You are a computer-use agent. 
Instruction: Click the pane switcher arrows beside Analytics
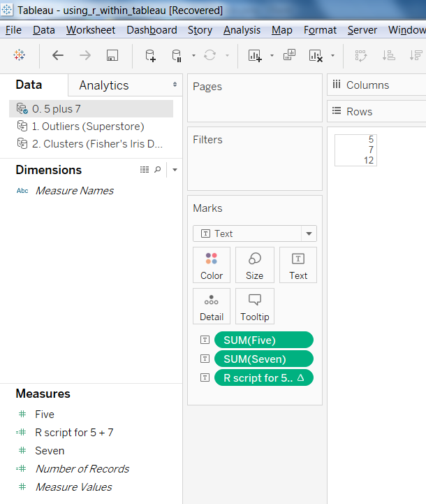pyautogui.click(x=175, y=85)
